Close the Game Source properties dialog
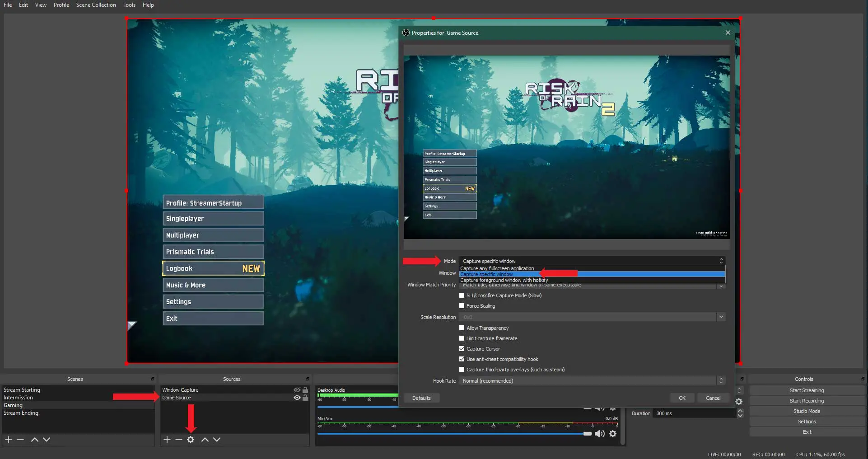The height and width of the screenshot is (459, 868). [728, 33]
